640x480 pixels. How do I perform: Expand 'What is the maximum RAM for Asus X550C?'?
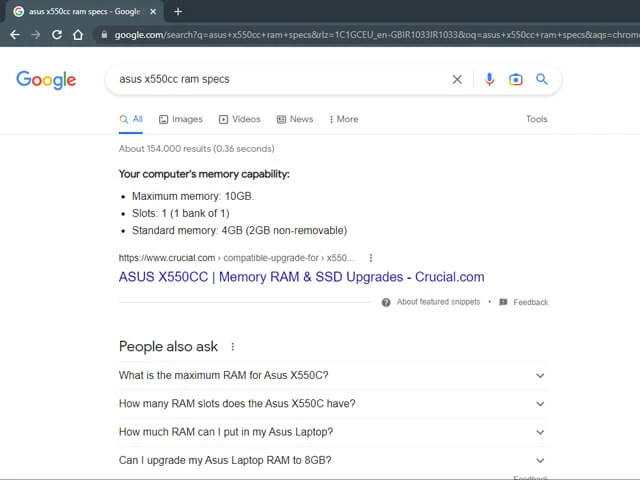(331, 376)
